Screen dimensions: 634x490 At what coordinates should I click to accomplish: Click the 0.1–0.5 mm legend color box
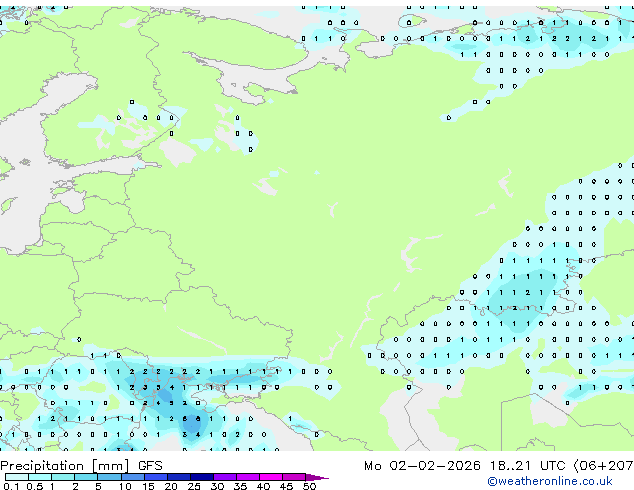coord(17,477)
